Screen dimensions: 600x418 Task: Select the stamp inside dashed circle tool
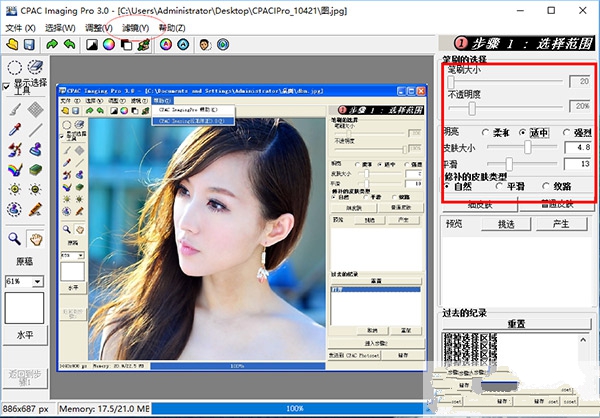point(15,209)
